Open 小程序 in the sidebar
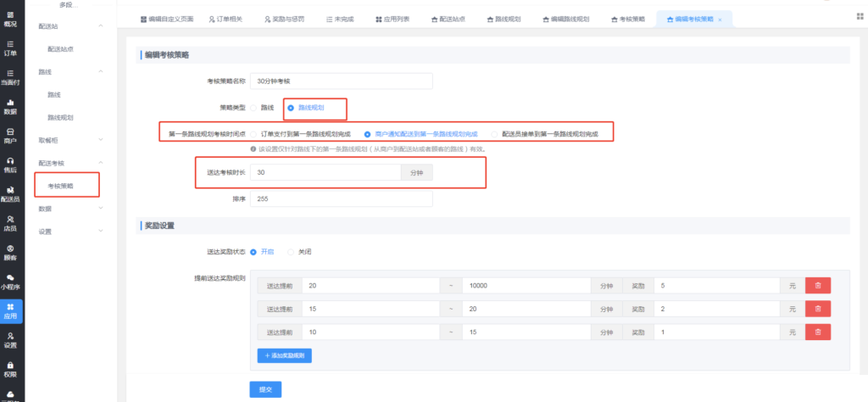The width and height of the screenshot is (868, 402). pos(11,282)
